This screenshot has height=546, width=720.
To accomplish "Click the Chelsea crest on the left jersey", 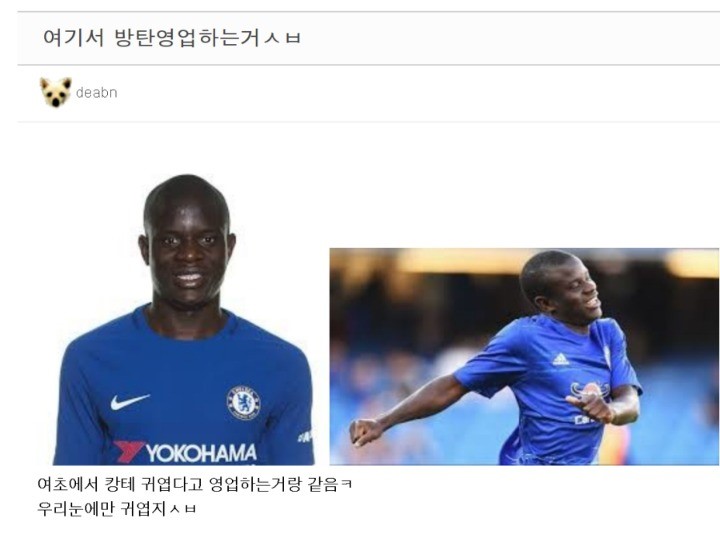I will [243, 402].
